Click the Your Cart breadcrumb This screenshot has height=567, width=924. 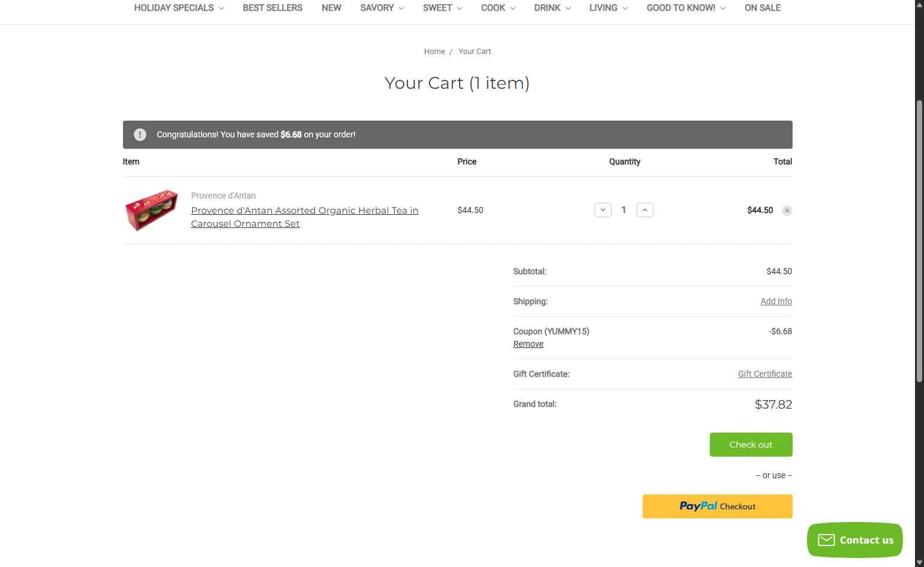point(475,52)
